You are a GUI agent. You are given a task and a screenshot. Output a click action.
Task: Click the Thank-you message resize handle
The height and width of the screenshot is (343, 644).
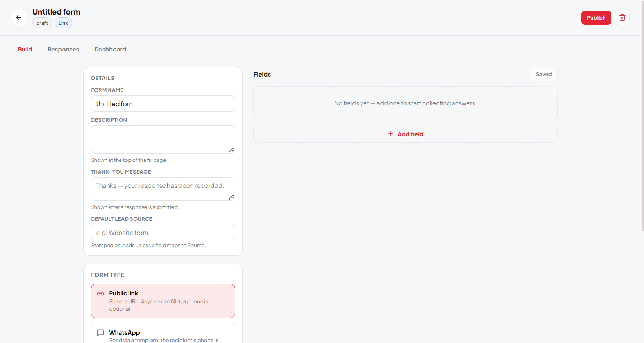231,197
